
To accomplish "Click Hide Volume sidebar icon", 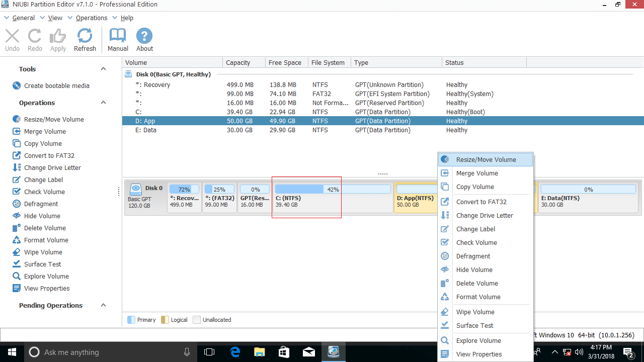I will pyautogui.click(x=17, y=216).
